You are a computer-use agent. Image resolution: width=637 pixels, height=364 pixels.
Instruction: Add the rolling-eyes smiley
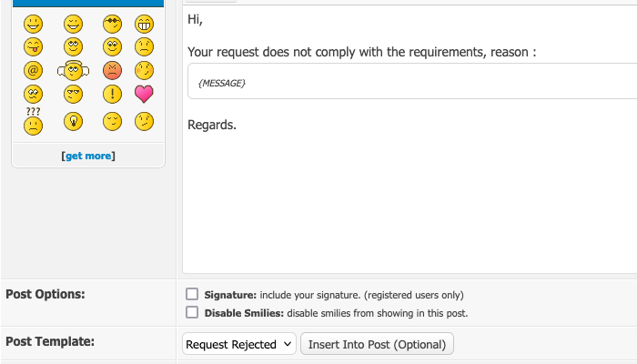click(x=74, y=46)
